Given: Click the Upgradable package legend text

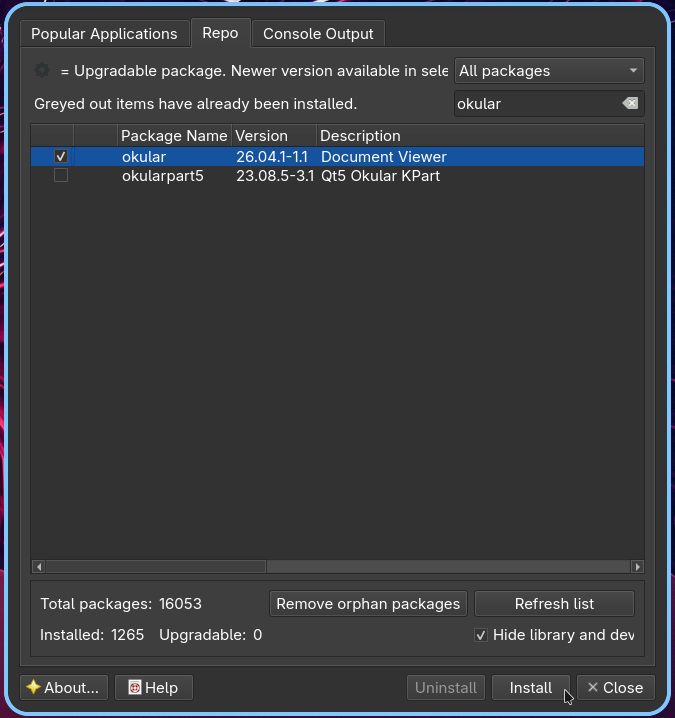Looking at the screenshot, I should [x=254, y=71].
